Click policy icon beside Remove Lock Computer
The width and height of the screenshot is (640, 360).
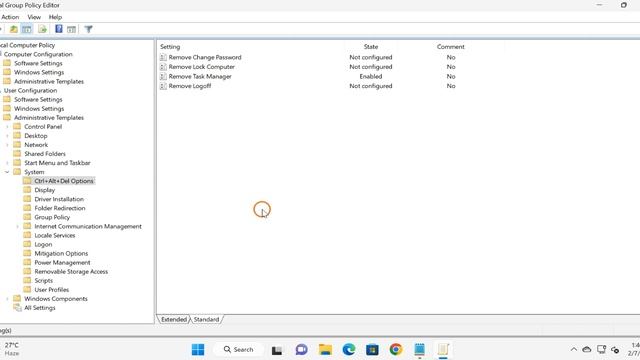click(163, 67)
